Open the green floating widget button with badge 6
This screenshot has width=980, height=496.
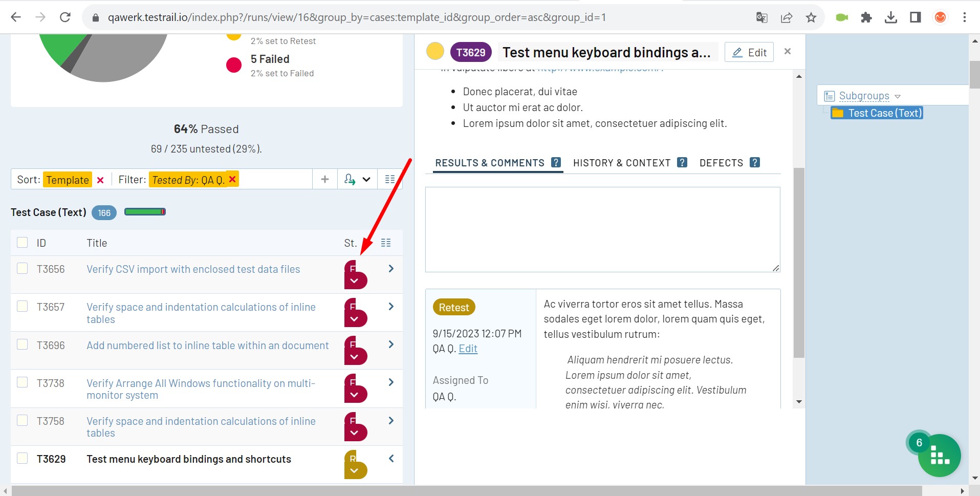click(x=939, y=455)
